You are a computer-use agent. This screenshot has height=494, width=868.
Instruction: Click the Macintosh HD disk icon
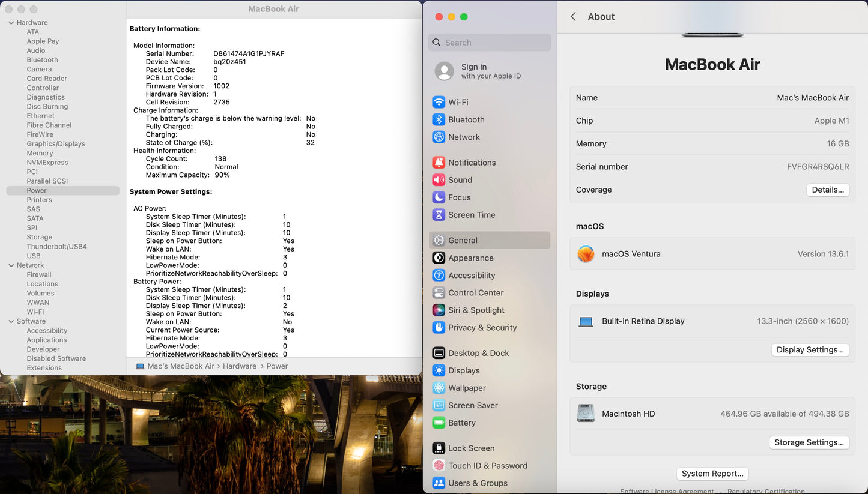pos(586,414)
